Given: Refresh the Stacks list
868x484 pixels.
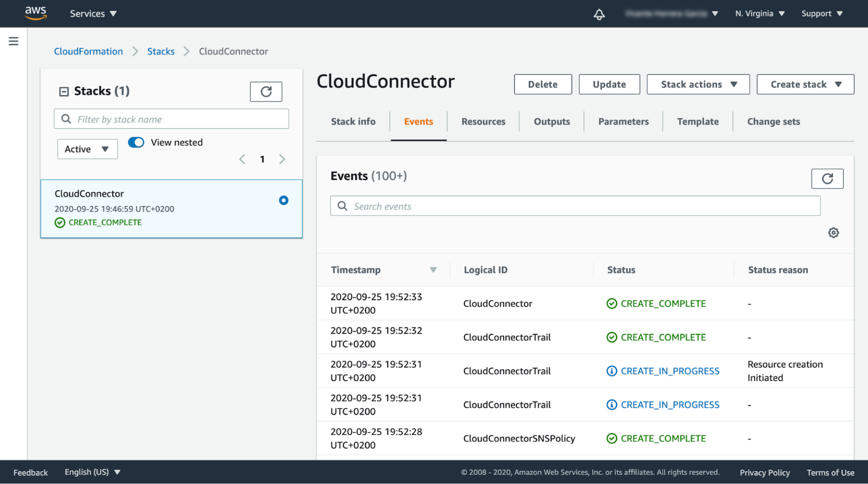Looking at the screenshot, I should coord(266,91).
